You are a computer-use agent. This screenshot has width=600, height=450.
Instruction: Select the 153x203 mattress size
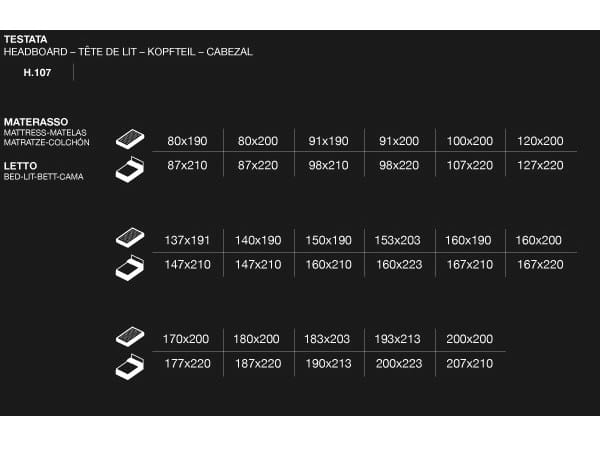tap(399, 240)
